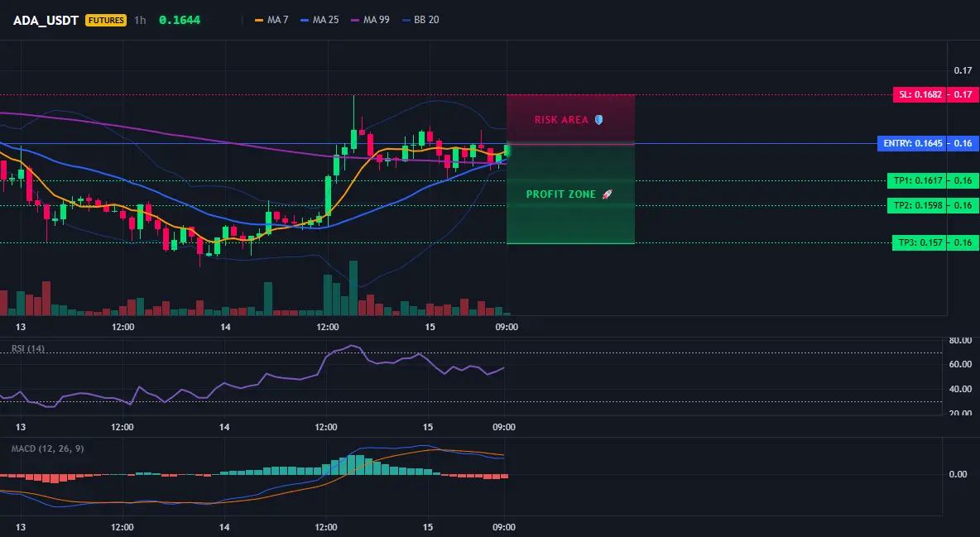980x537 pixels.
Task: Toggle the MA 25 legend entry
Action: [x=319, y=20]
